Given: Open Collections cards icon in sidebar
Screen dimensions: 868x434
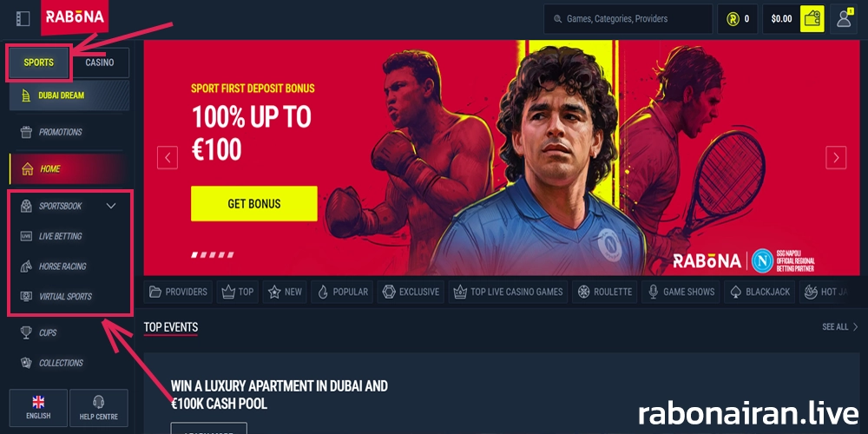Looking at the screenshot, I should [x=26, y=363].
